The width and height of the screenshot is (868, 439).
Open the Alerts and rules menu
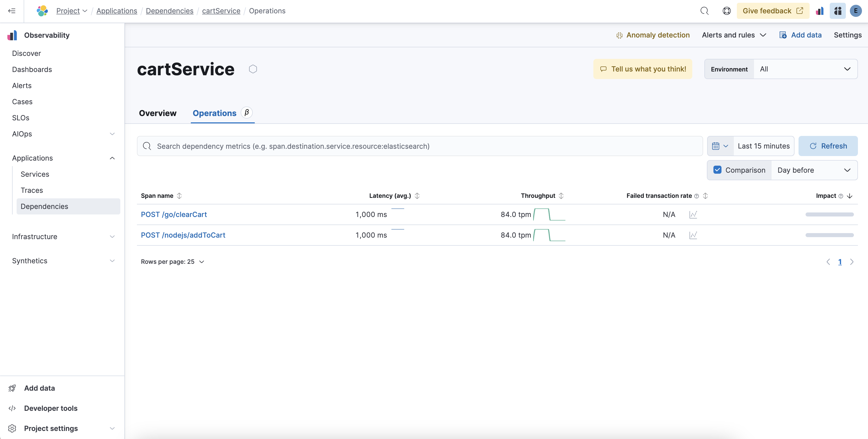(734, 35)
